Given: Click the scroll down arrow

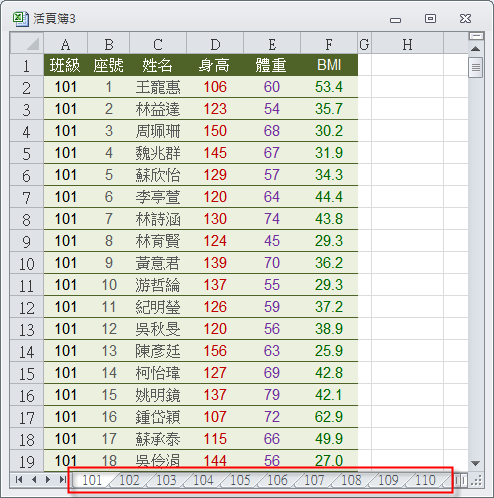Looking at the screenshot, I should (475, 463).
